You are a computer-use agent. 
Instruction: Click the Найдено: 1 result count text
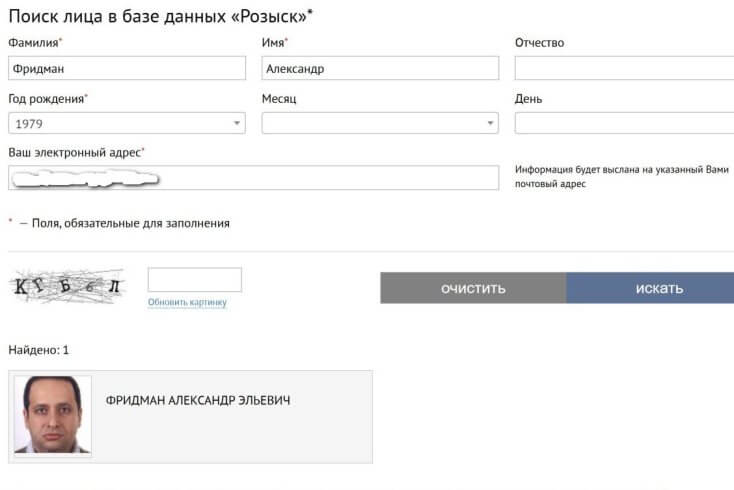click(x=38, y=350)
